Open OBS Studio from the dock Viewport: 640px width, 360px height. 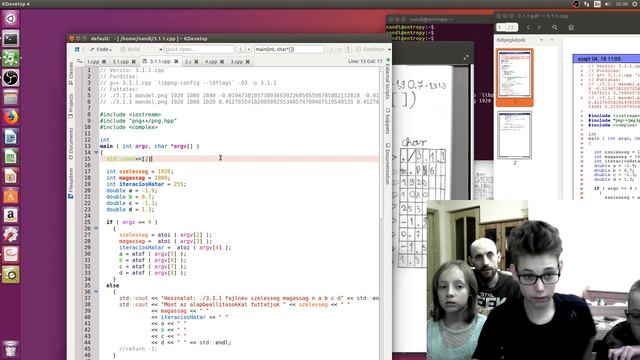[11, 78]
